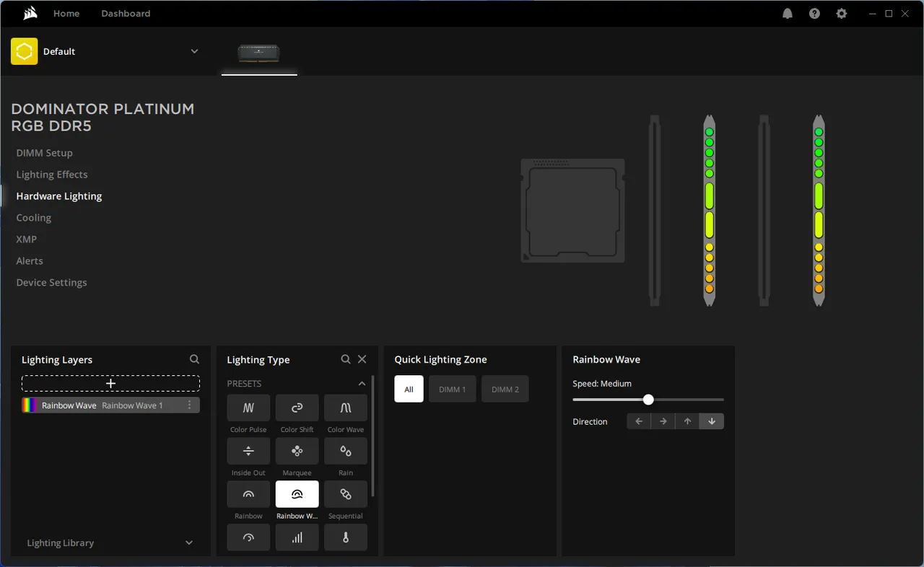This screenshot has width=924, height=567.
Task: Select the bar-graph preset icon
Action: point(297,537)
